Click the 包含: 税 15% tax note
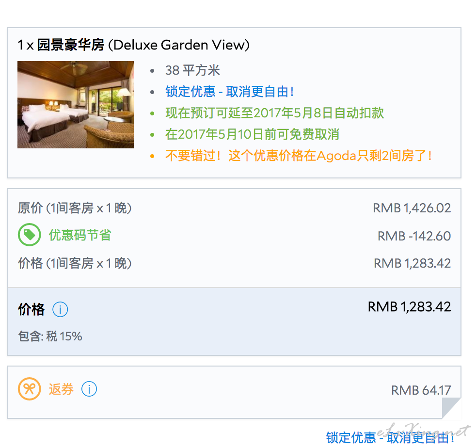This screenshot has width=476, height=448. click(50, 336)
